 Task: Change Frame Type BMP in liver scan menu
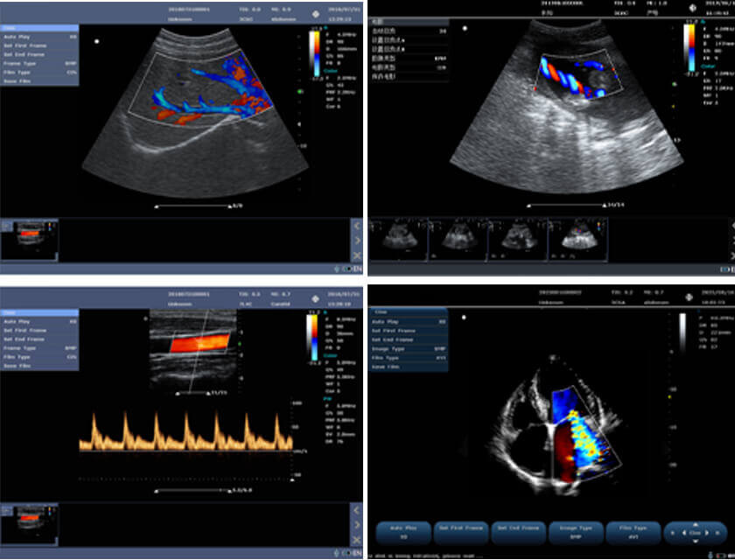click(39, 63)
